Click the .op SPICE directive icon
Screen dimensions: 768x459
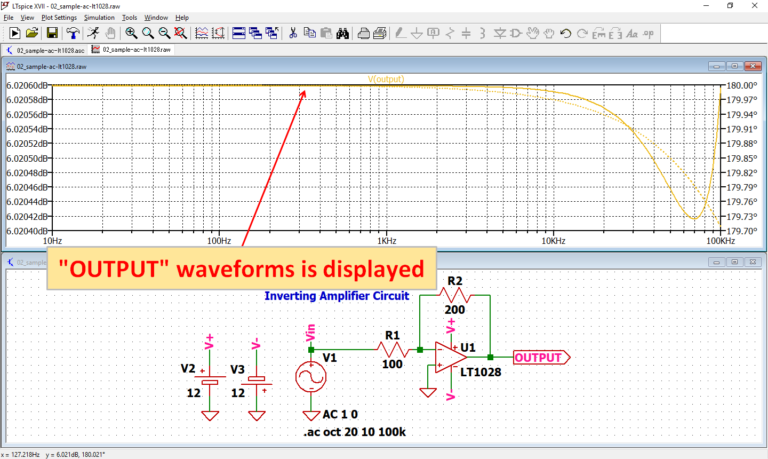pyautogui.click(x=650, y=33)
